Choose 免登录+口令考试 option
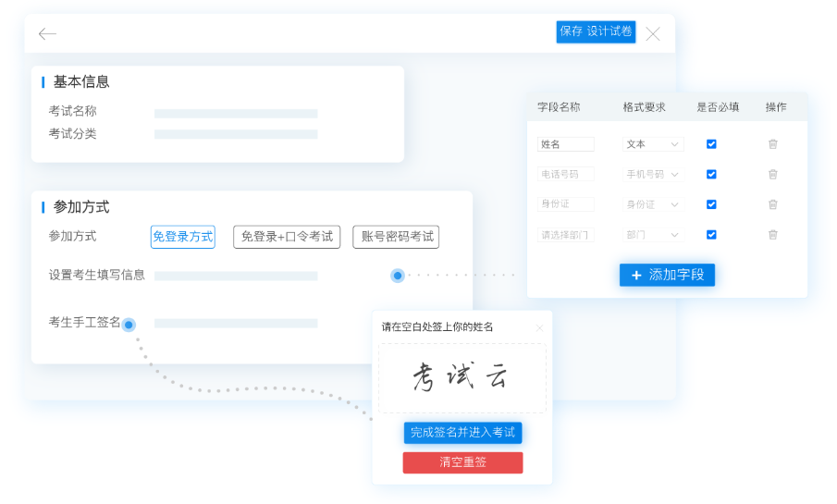 coord(287,237)
